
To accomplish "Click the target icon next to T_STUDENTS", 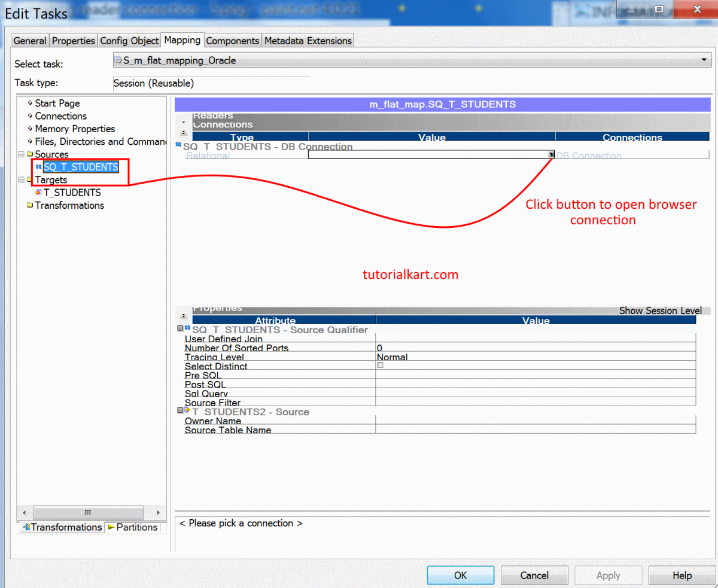I will pos(39,193).
